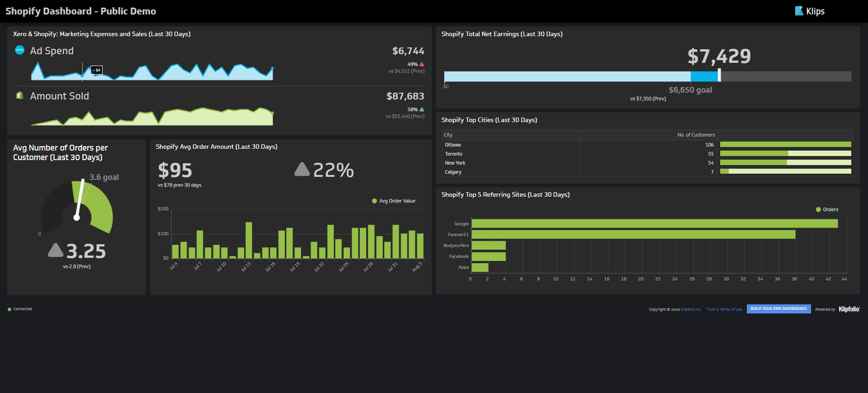Click the '$95' average order amount

coord(175,170)
